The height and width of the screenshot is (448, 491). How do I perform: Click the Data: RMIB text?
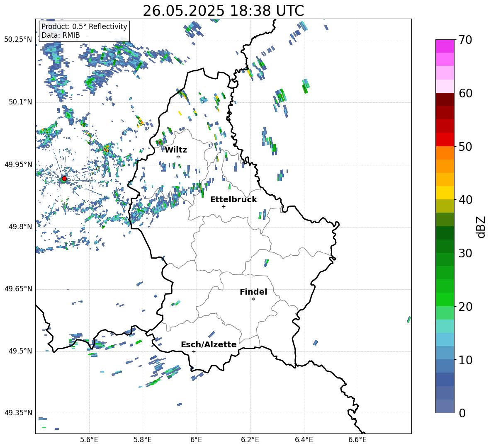[61, 35]
